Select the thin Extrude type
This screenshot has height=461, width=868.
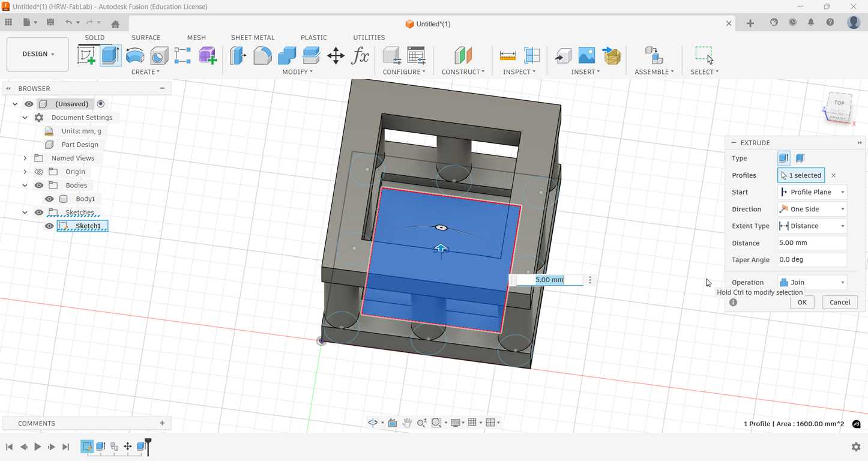pos(800,158)
